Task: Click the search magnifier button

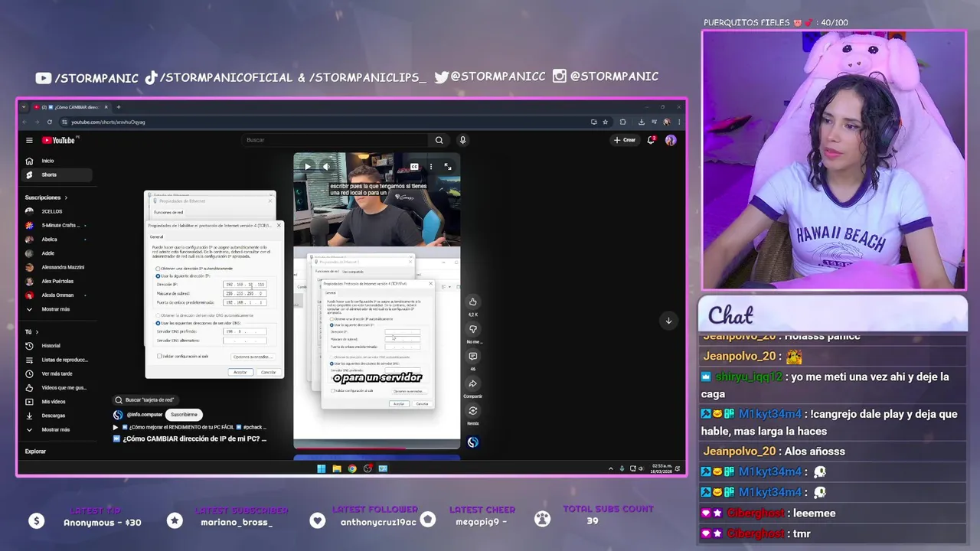Action: point(439,140)
